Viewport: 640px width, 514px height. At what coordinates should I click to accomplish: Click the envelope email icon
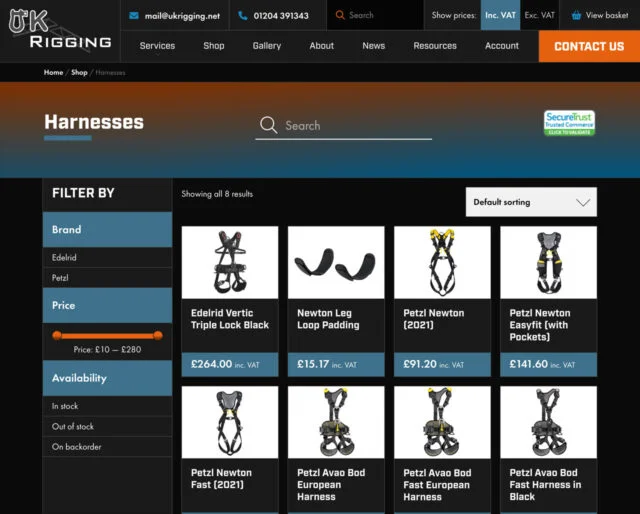click(x=134, y=16)
